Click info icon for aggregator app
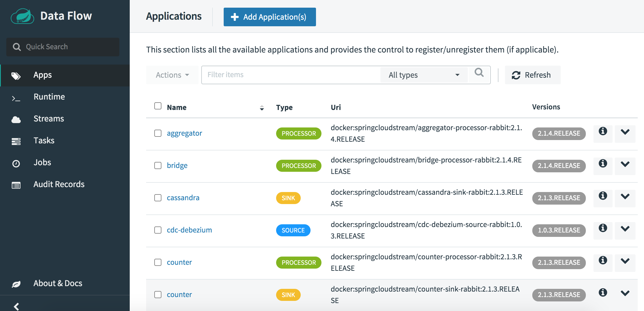The width and height of the screenshot is (644, 311). (x=603, y=132)
